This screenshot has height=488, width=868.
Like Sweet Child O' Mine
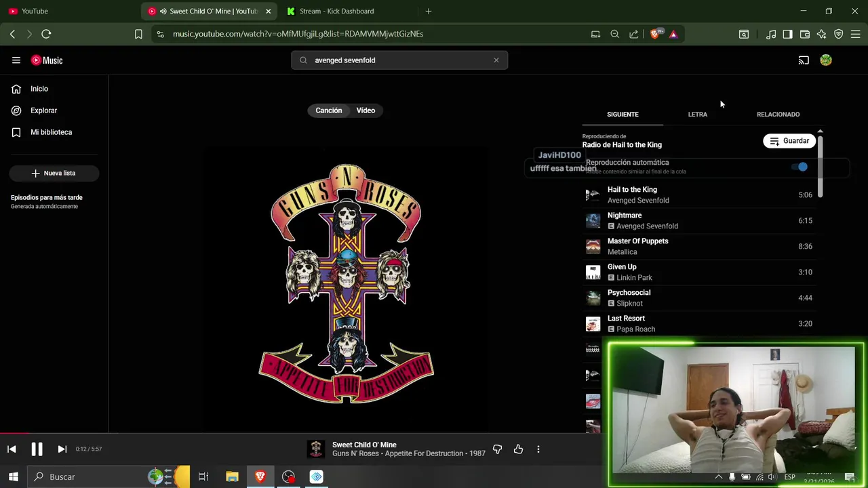point(518,449)
